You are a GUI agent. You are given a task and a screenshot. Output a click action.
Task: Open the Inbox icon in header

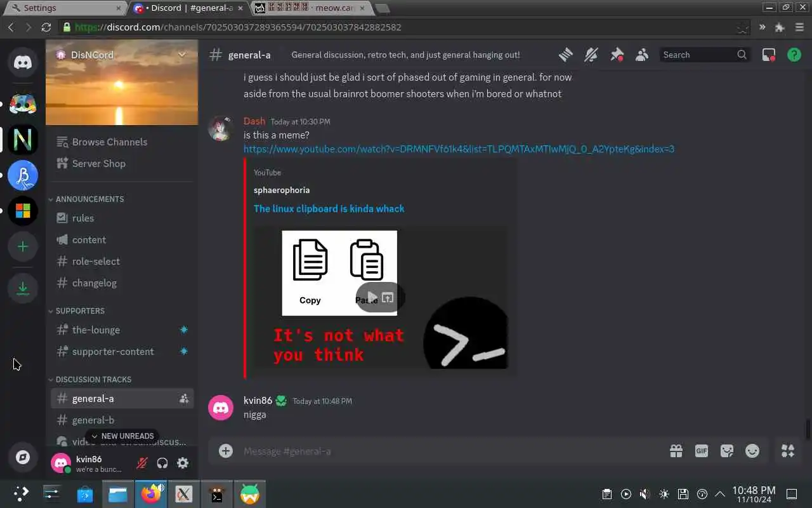click(x=769, y=55)
